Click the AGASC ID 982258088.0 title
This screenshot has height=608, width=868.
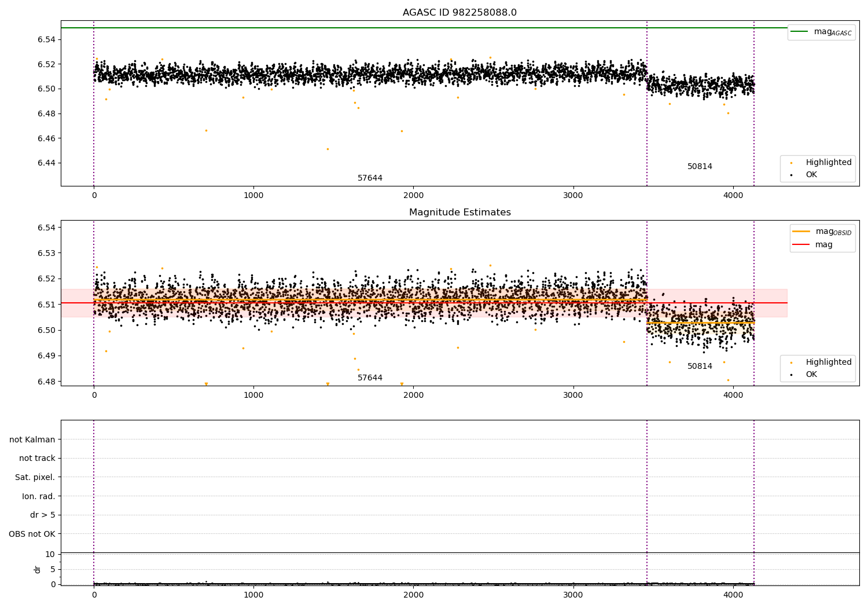tap(459, 13)
